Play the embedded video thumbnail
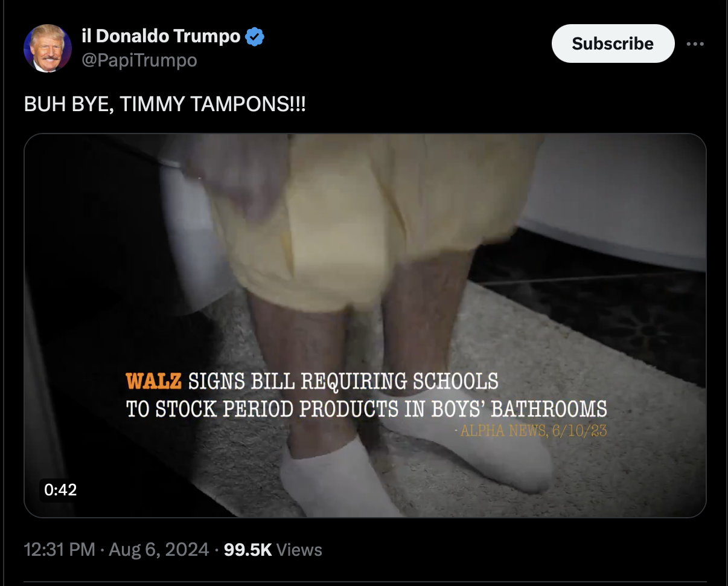This screenshot has width=728, height=586. click(365, 325)
